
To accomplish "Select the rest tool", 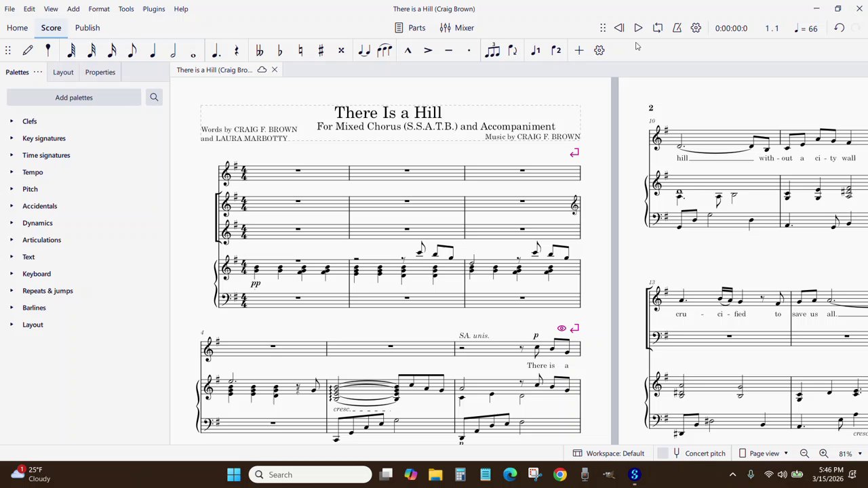I will (x=236, y=50).
